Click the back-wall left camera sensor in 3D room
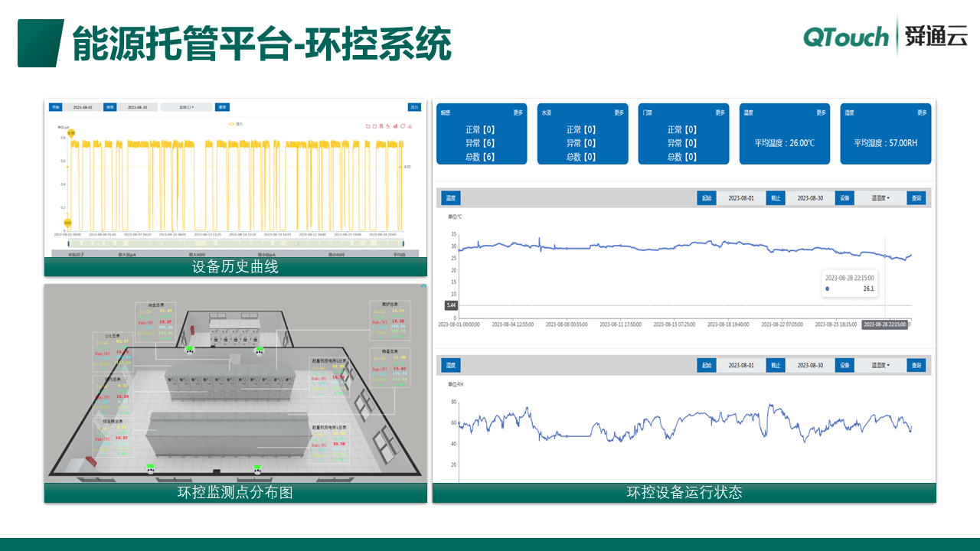The height and width of the screenshot is (551, 980). 189,350
